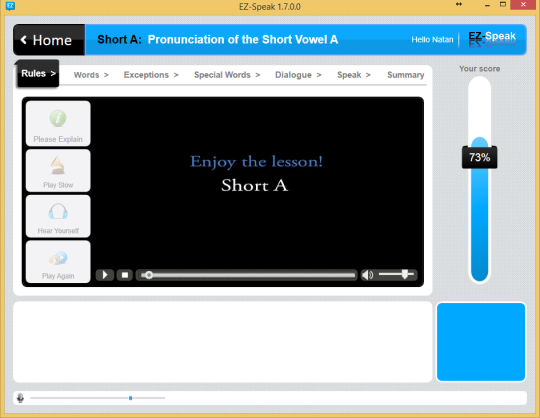This screenshot has height=418, width=540.
Task: Adjust the video volume slider
Action: click(x=396, y=274)
